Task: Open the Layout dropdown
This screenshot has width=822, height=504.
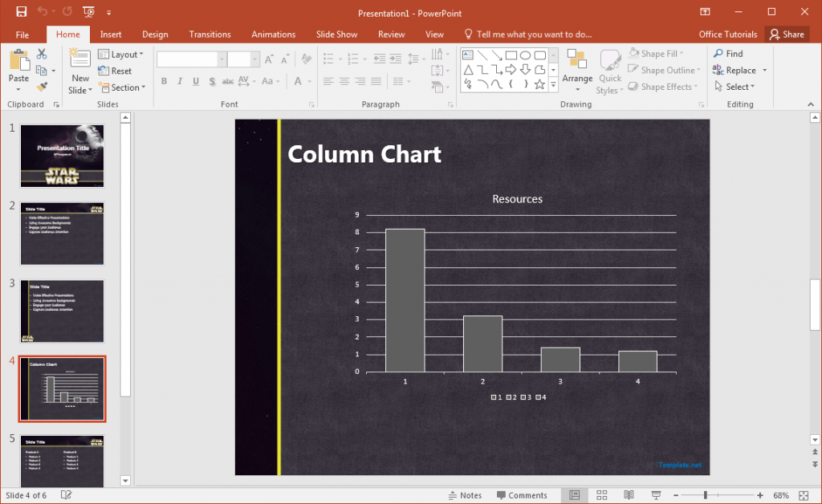Action: [x=122, y=54]
